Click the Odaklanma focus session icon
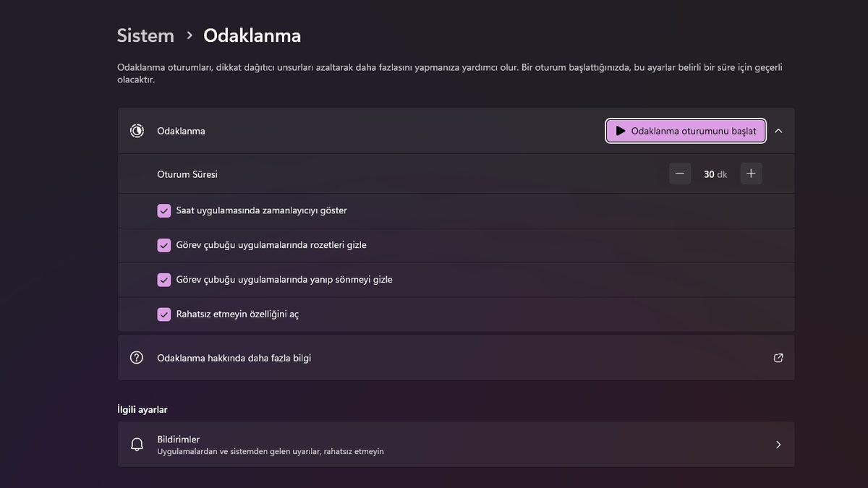868x488 pixels. (x=137, y=131)
